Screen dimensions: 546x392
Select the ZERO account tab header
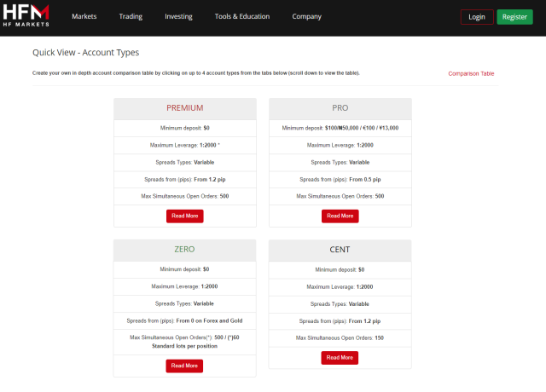pyautogui.click(x=184, y=250)
